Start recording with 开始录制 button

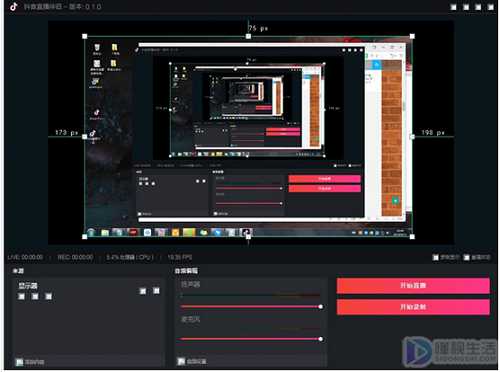tap(413, 307)
